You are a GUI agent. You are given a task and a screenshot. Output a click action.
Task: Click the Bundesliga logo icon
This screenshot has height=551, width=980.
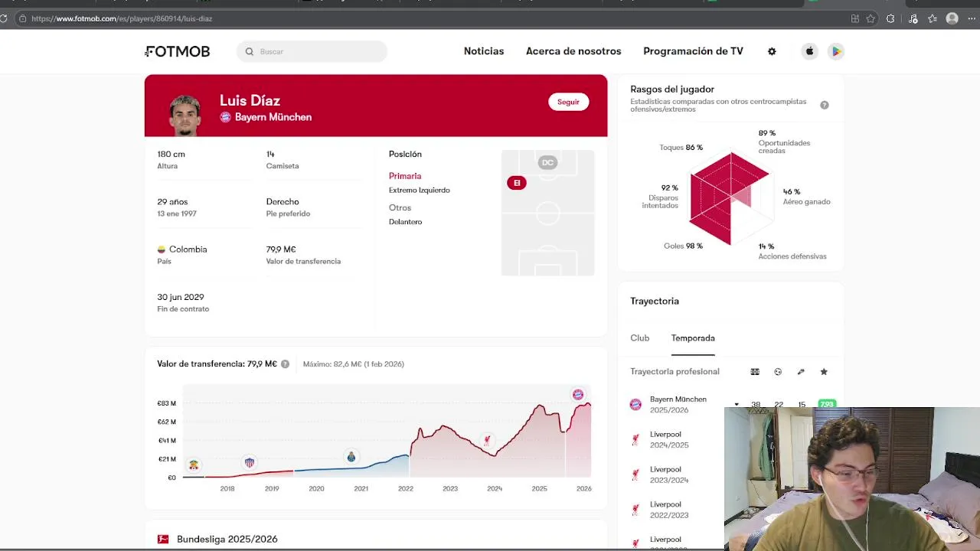click(x=162, y=540)
